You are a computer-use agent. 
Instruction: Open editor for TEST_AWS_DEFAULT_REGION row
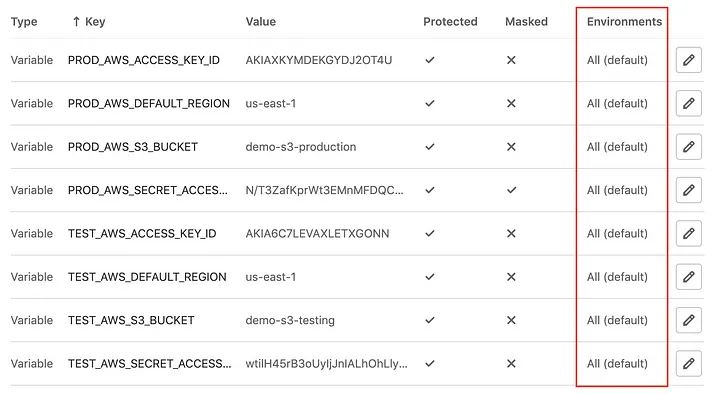pos(688,277)
